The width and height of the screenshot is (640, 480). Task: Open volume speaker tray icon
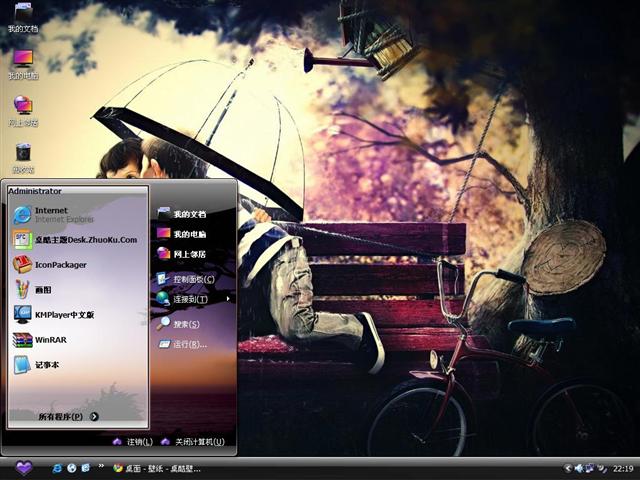pyautogui.click(x=579, y=469)
